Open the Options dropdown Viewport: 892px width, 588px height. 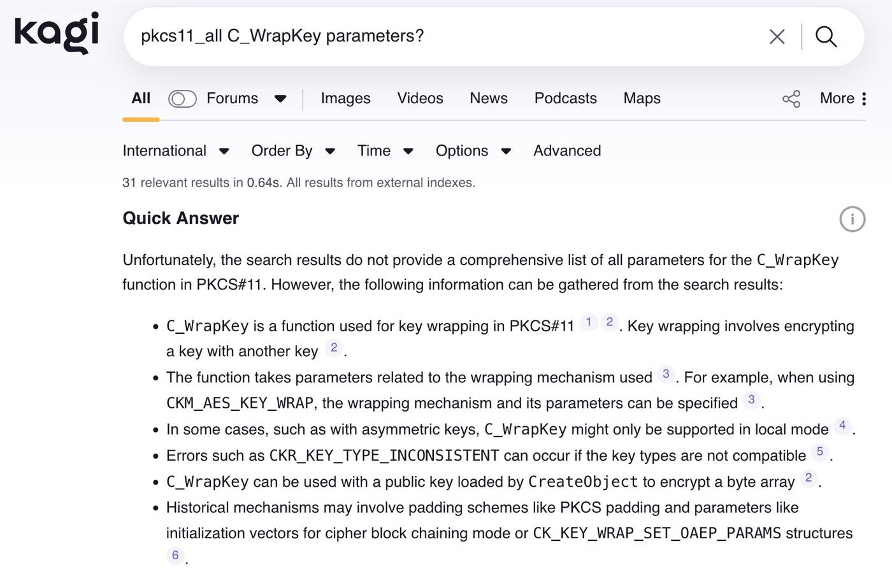[473, 151]
